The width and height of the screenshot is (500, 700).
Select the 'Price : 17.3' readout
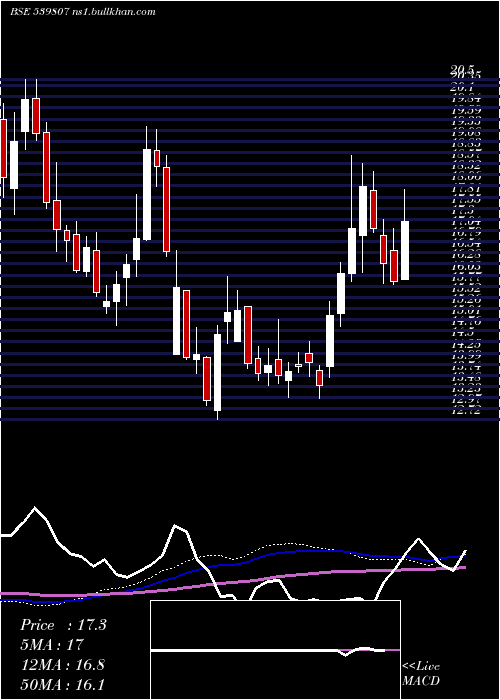63,625
